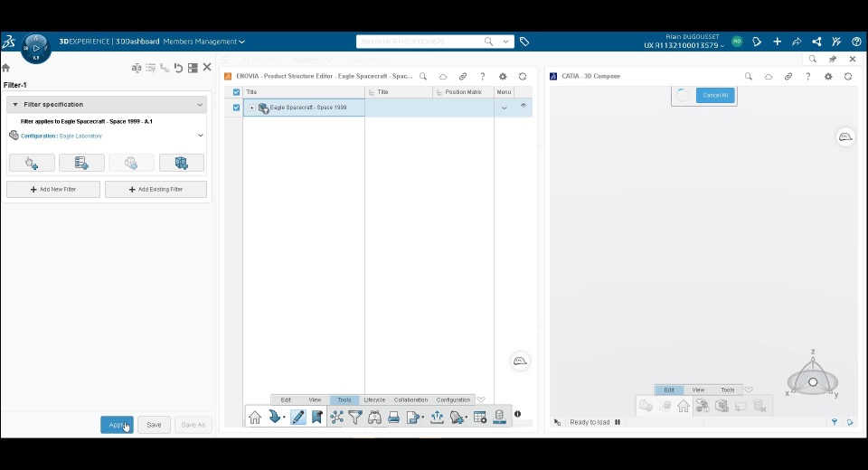Open View tab in ENOVIA action bar
The image size is (868, 470).
[315, 399]
